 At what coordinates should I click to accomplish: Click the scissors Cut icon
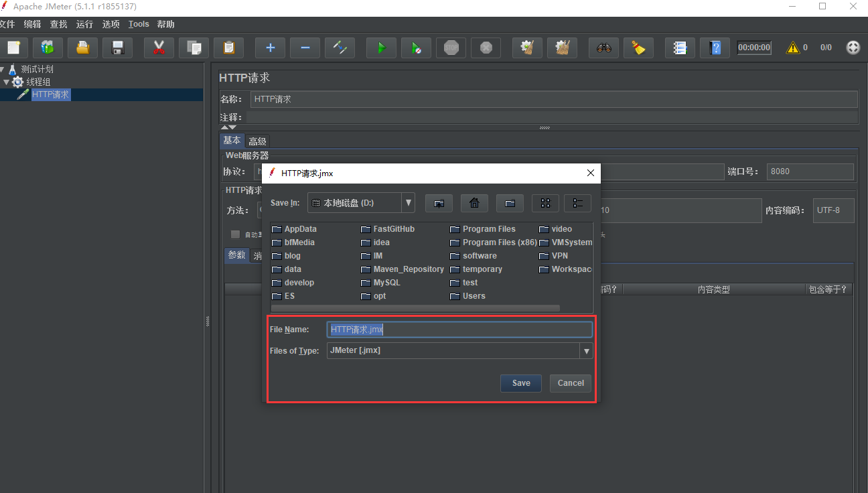pyautogui.click(x=159, y=48)
